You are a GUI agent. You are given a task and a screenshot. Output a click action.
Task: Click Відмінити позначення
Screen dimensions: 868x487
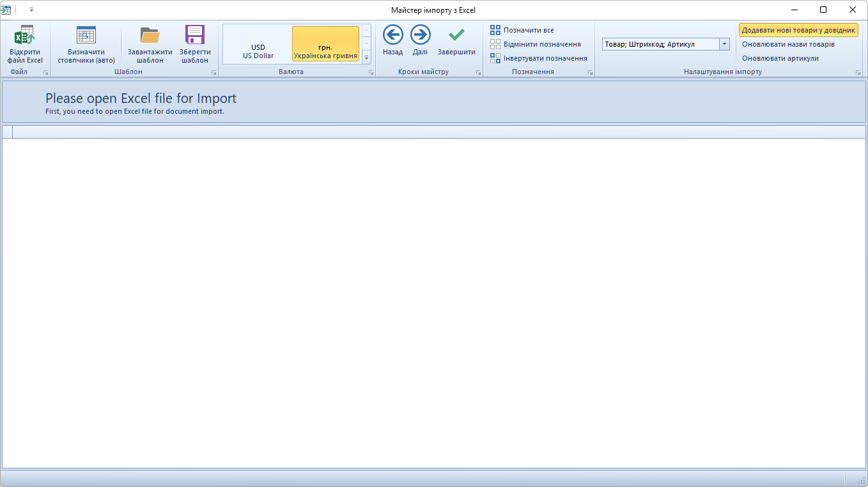pos(536,44)
